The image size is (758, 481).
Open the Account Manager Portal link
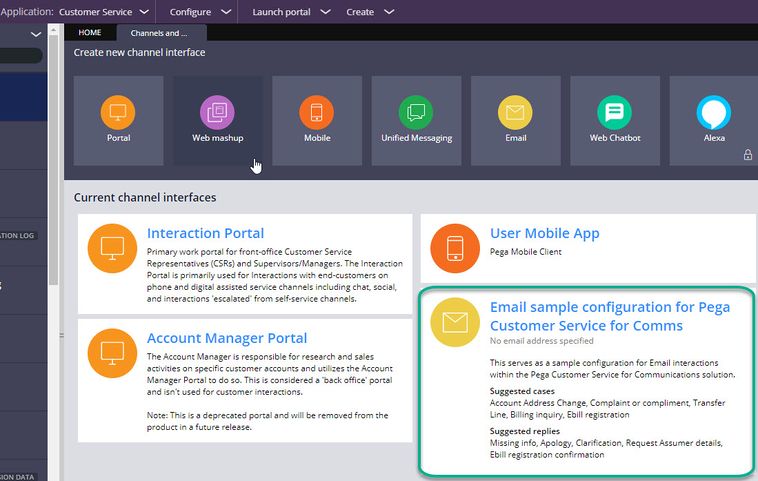(227, 338)
